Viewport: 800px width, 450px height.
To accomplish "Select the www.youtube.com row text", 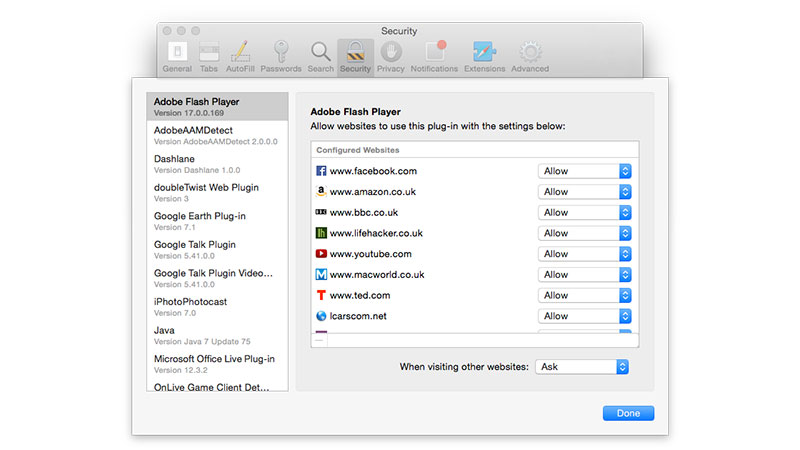I will [x=370, y=254].
